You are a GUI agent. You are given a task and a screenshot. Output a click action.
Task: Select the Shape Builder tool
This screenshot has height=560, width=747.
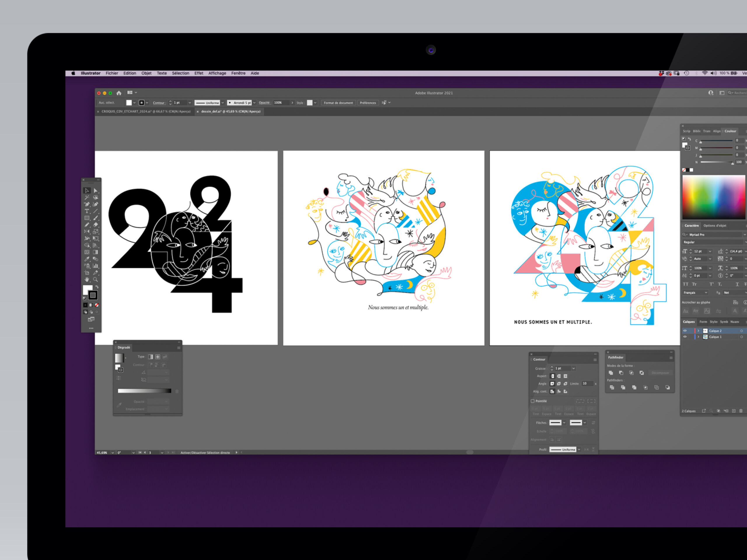(87, 245)
